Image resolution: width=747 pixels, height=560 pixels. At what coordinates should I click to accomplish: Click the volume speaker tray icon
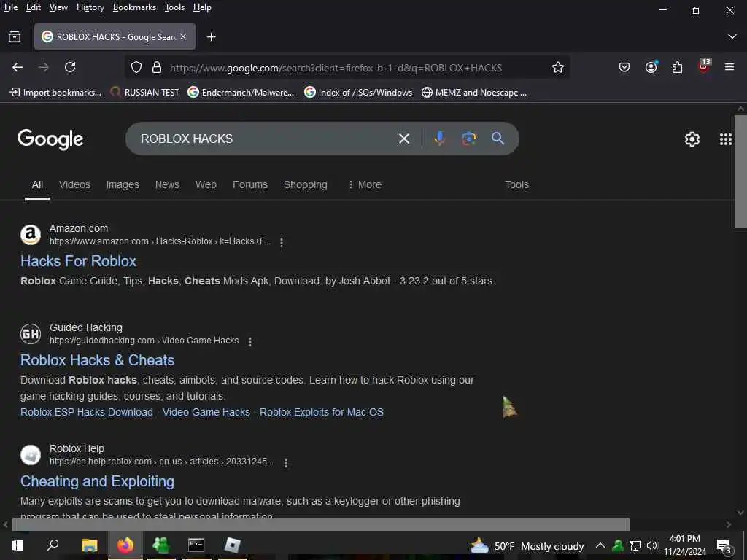coord(651,545)
